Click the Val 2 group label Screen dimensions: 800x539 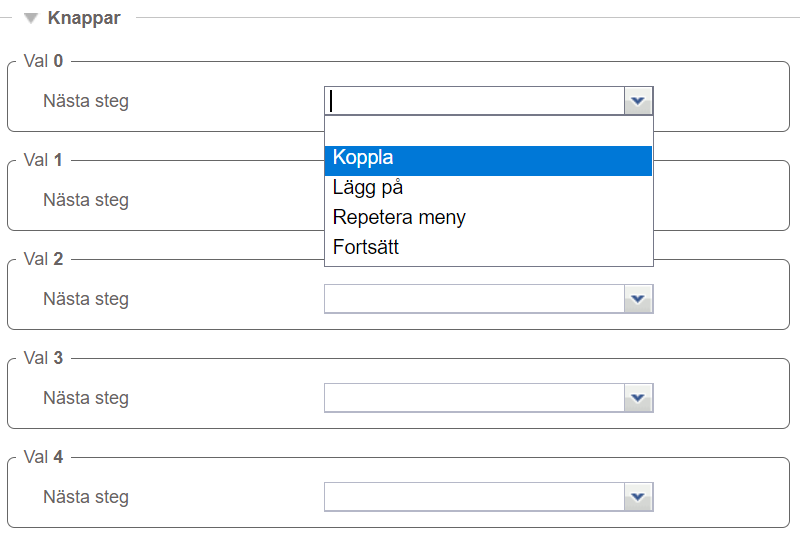point(43,259)
